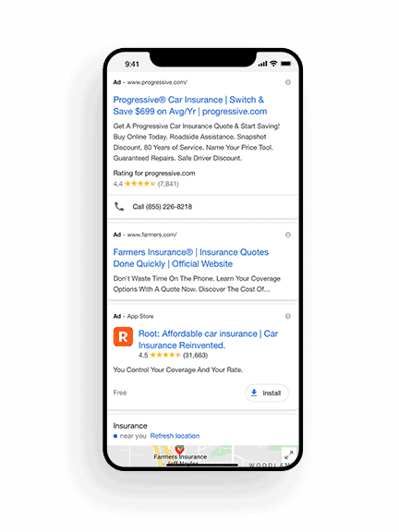399x532 pixels.
Task: Tap the info icon on Progressive ad
Action: [288, 82]
